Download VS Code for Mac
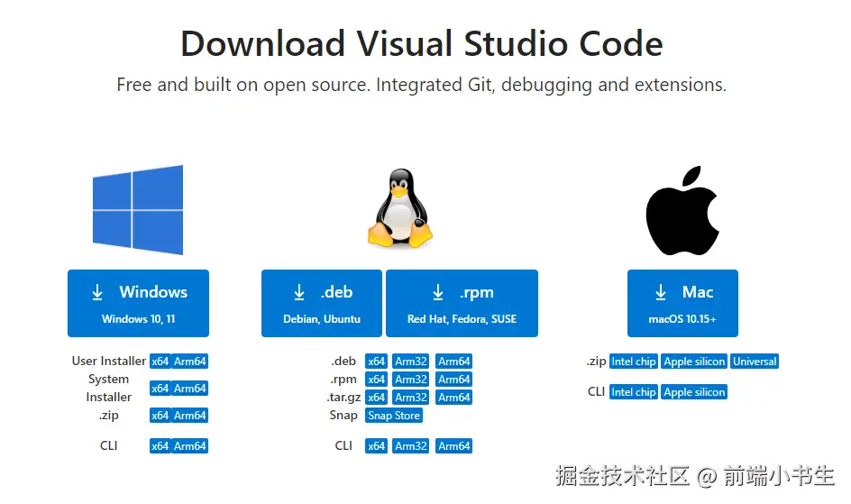Screen dimensions: 851x504 click(x=682, y=303)
